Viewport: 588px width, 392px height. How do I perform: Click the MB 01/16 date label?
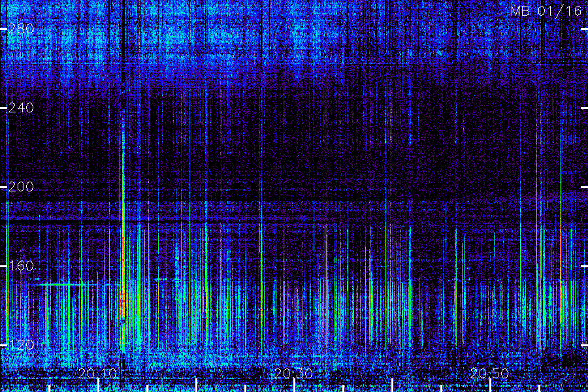[x=546, y=11]
